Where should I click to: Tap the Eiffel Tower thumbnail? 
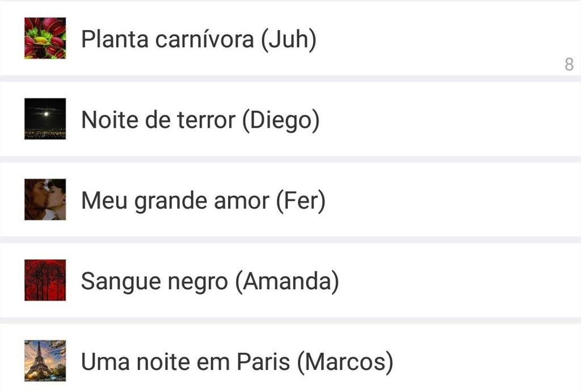(x=45, y=361)
